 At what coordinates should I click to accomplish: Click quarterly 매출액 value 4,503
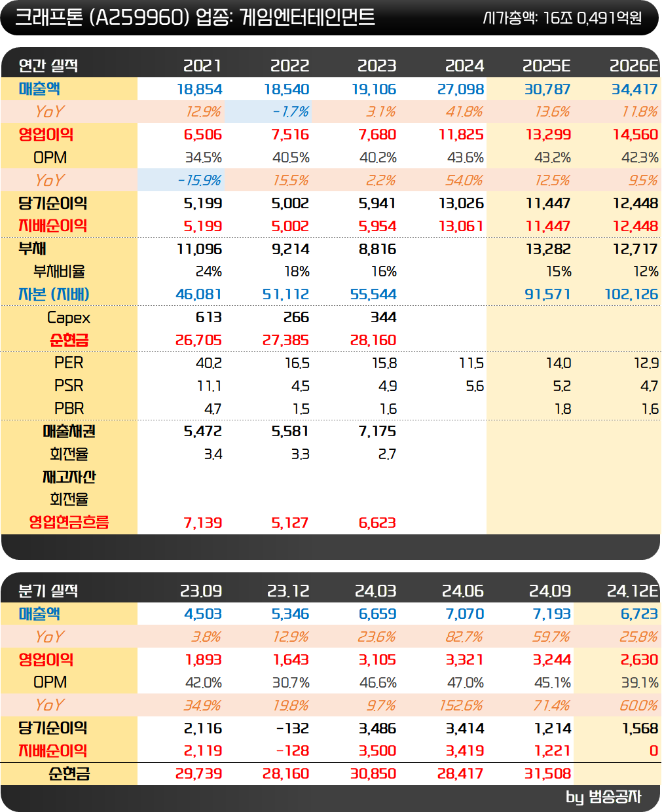(203, 614)
